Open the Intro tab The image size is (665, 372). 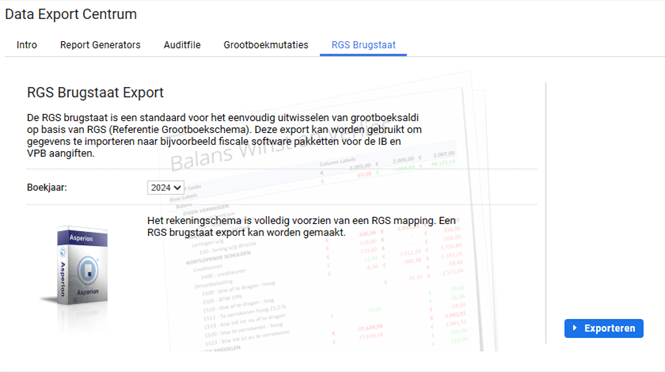coord(27,45)
